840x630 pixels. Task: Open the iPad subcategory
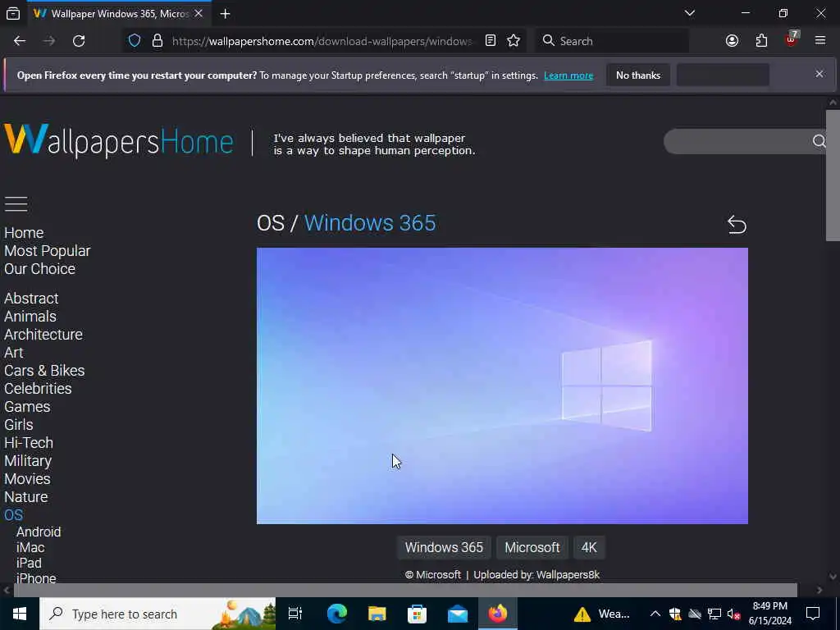29,563
